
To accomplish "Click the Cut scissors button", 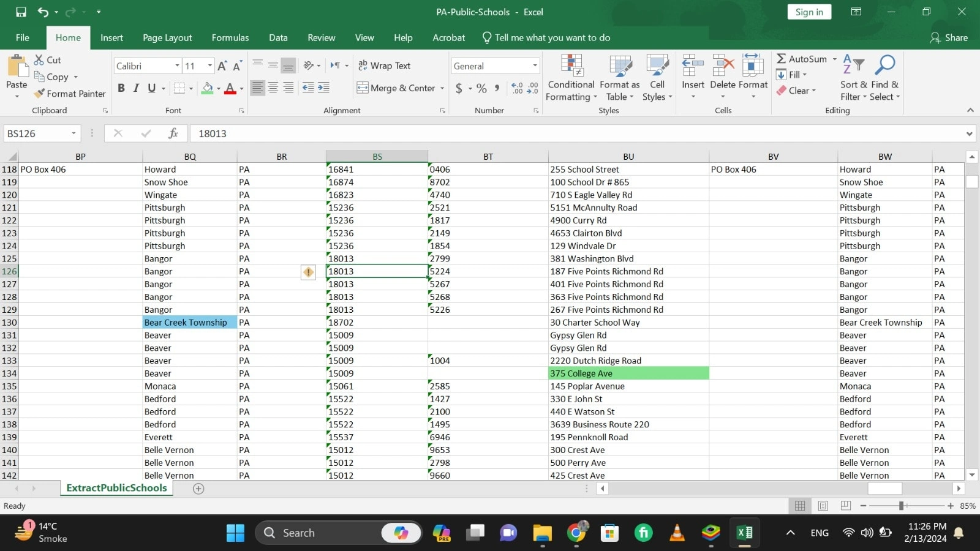I will click(47, 60).
